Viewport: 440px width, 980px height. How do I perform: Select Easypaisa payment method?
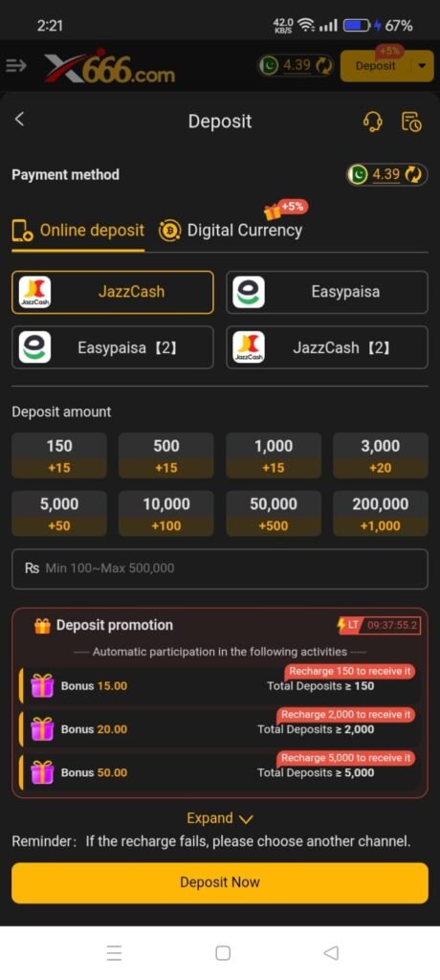tap(327, 292)
